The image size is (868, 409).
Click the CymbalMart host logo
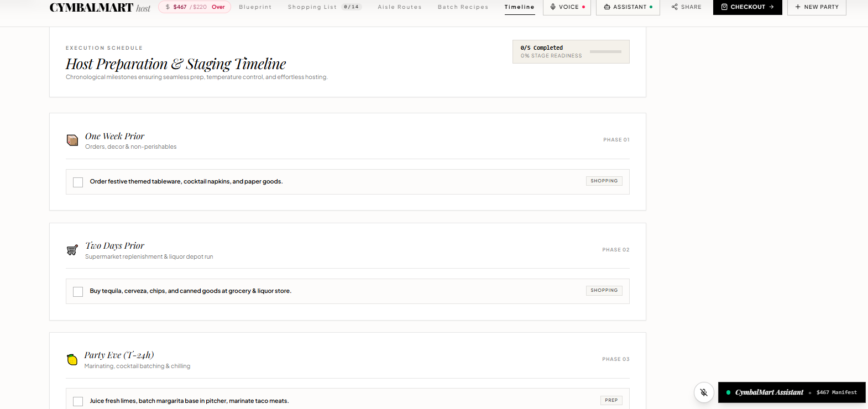(100, 7)
